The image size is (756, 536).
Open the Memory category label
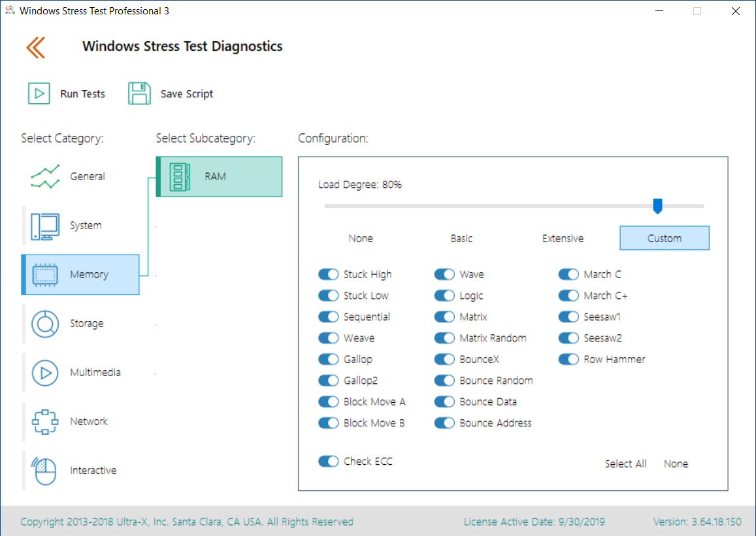(90, 274)
